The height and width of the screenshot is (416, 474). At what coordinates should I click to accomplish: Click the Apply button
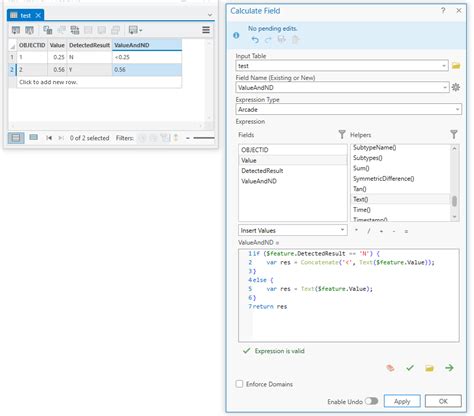(402, 401)
